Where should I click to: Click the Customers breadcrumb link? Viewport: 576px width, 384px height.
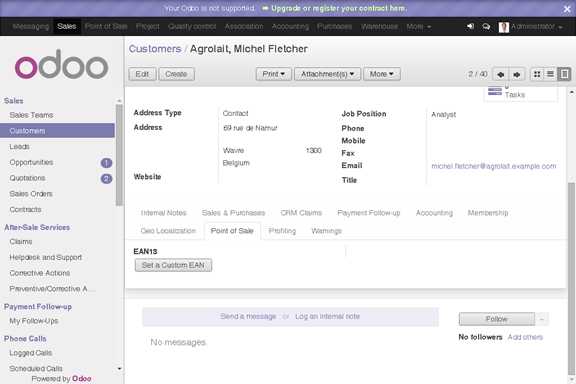click(x=155, y=49)
